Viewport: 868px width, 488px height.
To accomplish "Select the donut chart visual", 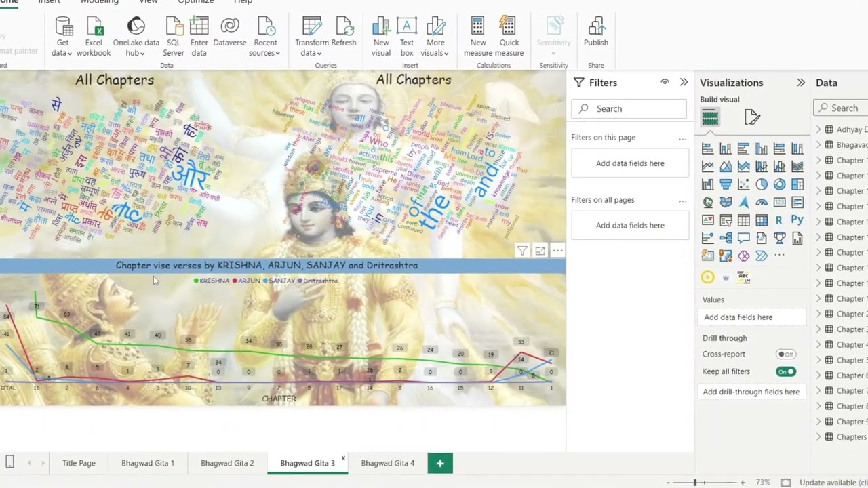I will (779, 184).
